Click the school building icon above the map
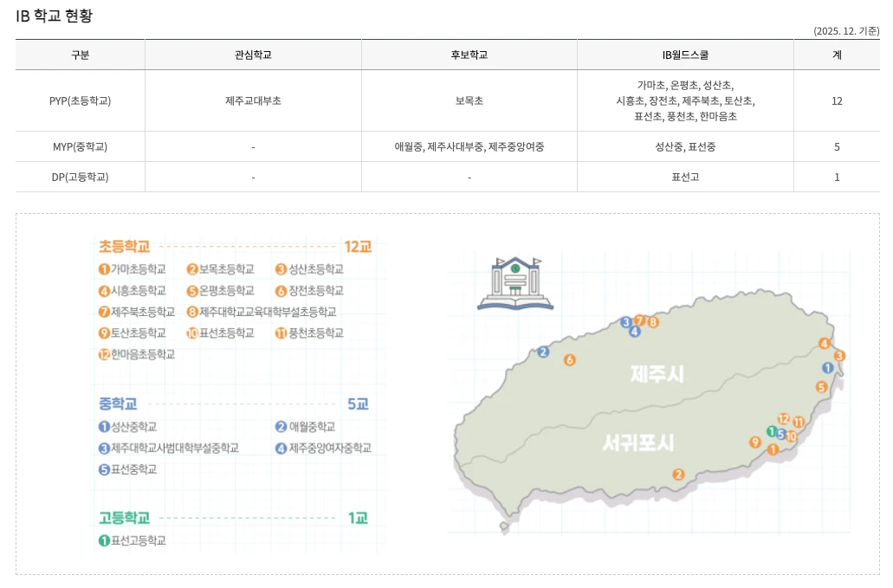Viewport: 893px width, 588px height. click(514, 282)
